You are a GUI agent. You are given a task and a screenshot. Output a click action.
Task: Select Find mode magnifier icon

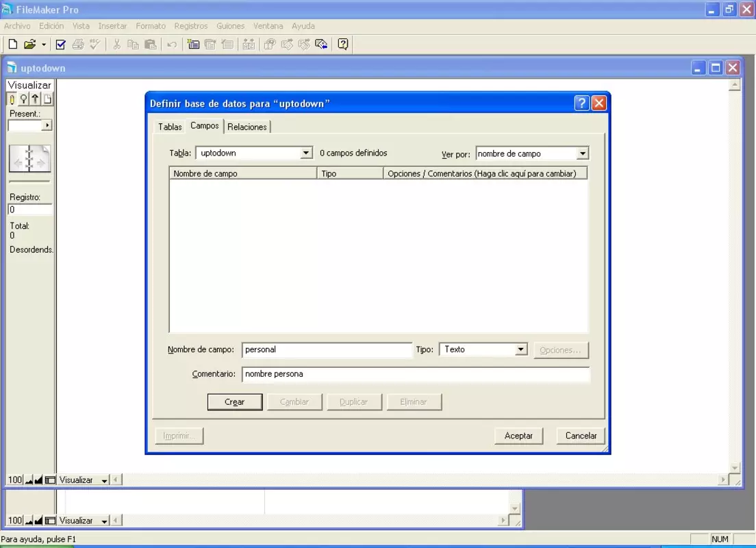coord(23,99)
